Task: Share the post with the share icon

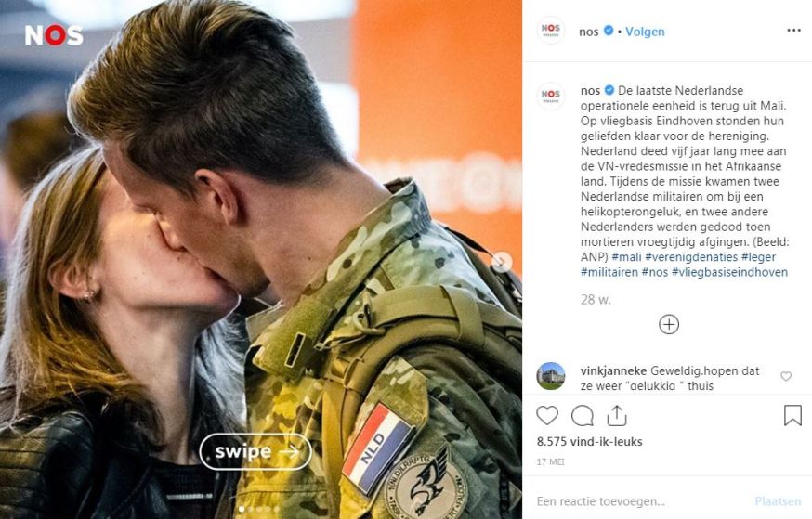Action: point(616,416)
